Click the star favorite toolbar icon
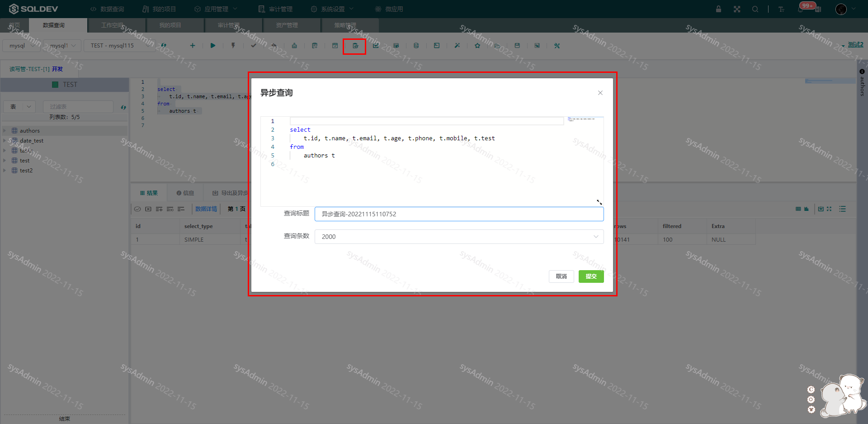 [x=477, y=46]
